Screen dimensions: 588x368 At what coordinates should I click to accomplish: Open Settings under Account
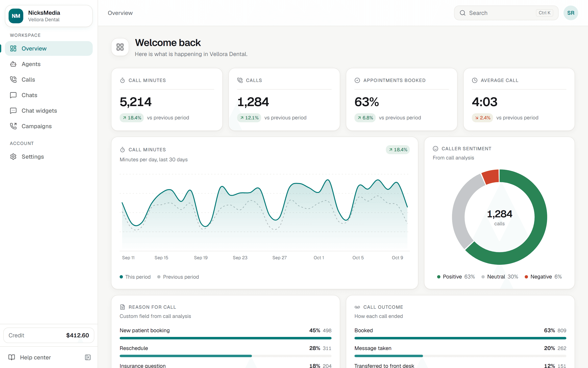[x=49, y=156]
